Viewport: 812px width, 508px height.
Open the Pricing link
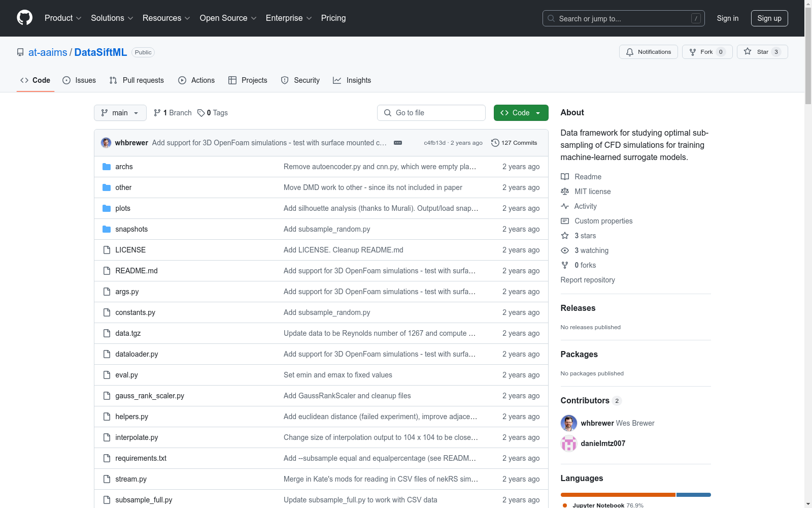tap(333, 18)
